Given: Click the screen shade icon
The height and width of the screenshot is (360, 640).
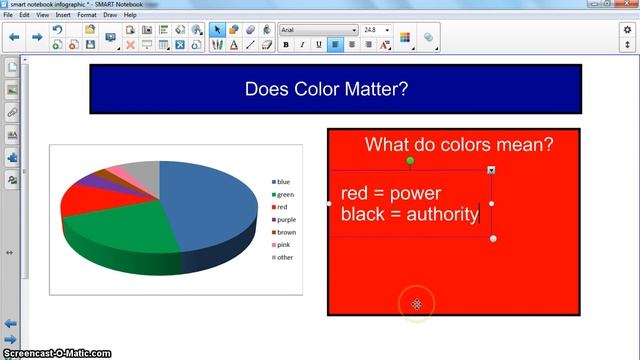Looking at the screenshot, I should point(147,44).
